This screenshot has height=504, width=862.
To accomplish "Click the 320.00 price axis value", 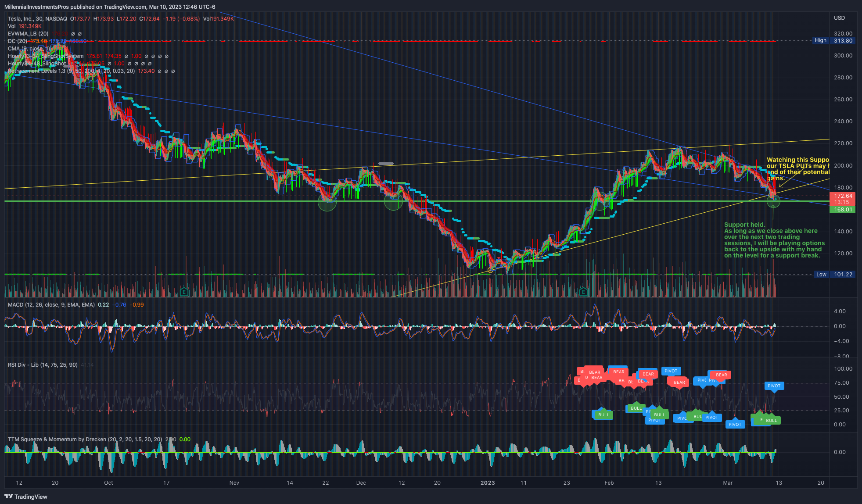I will (x=843, y=34).
